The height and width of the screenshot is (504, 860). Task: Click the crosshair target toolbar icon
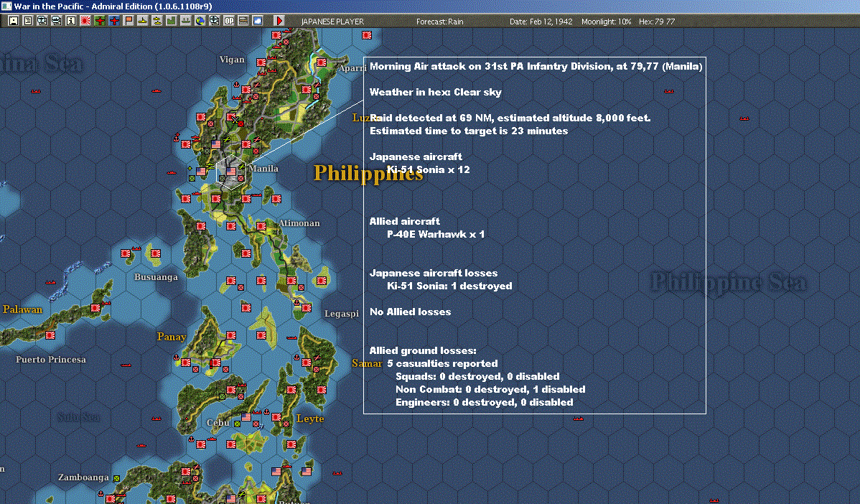pos(215,21)
